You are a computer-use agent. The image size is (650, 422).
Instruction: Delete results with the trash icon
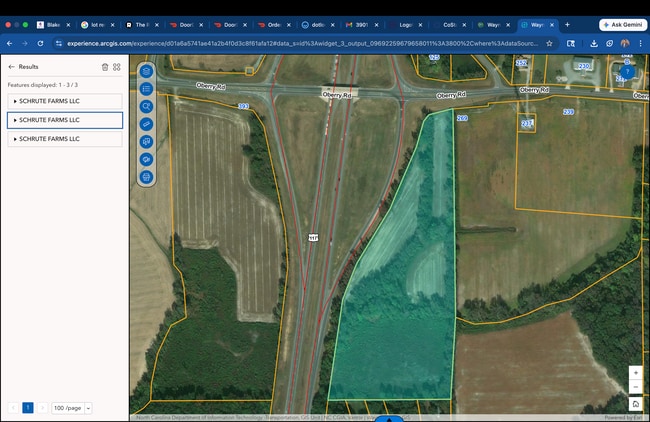[105, 67]
